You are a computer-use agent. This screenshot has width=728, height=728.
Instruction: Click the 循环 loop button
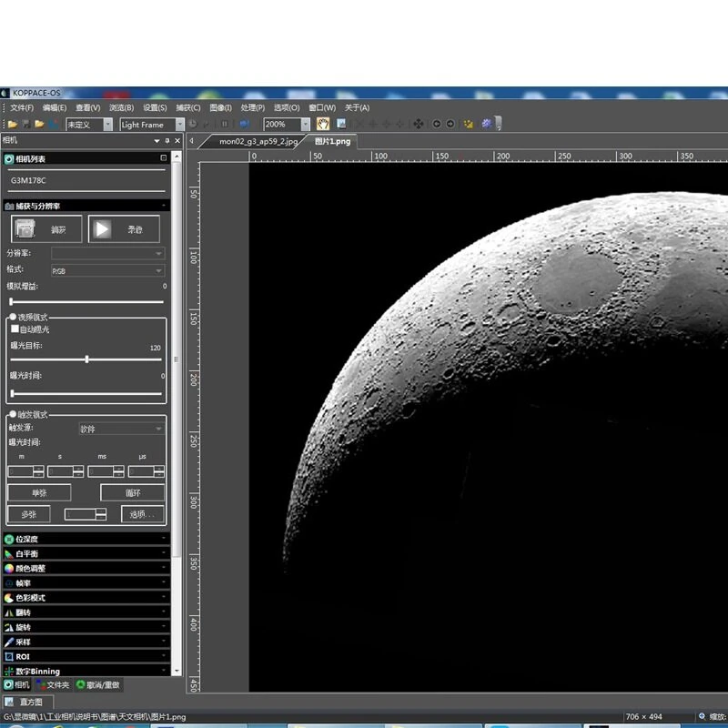click(132, 492)
